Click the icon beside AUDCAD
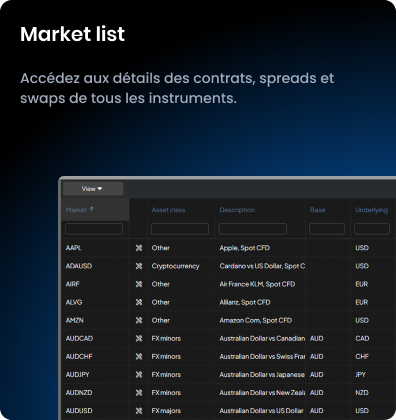 (139, 338)
